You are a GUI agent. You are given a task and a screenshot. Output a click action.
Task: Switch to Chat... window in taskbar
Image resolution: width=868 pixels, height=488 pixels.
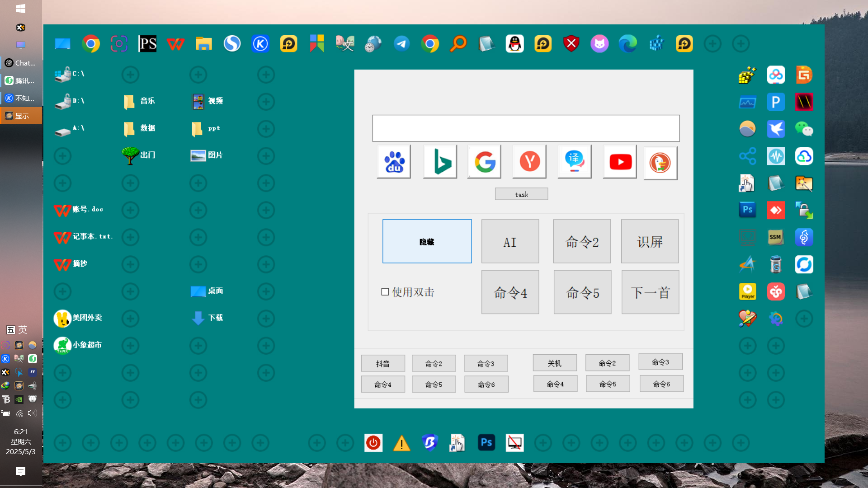(x=21, y=63)
